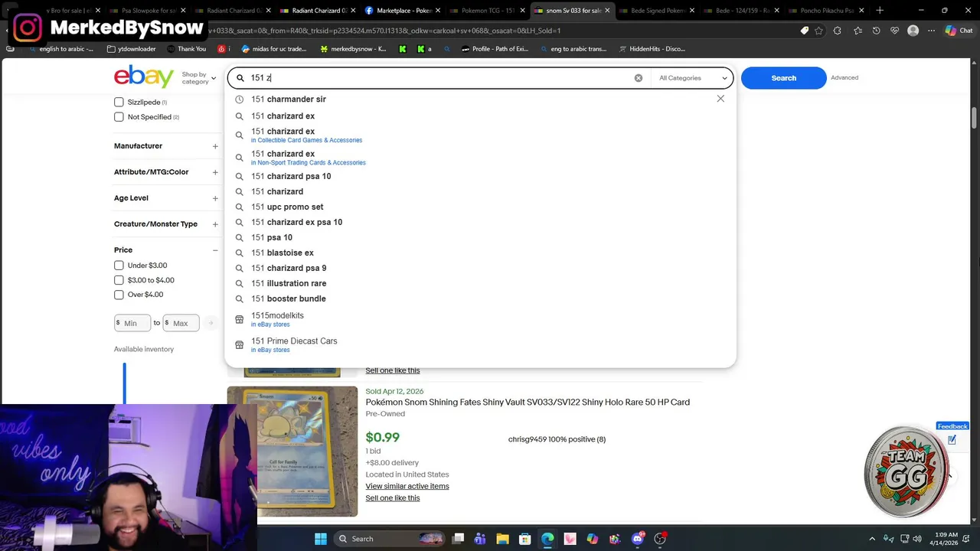Click the Max price input field

click(x=181, y=323)
